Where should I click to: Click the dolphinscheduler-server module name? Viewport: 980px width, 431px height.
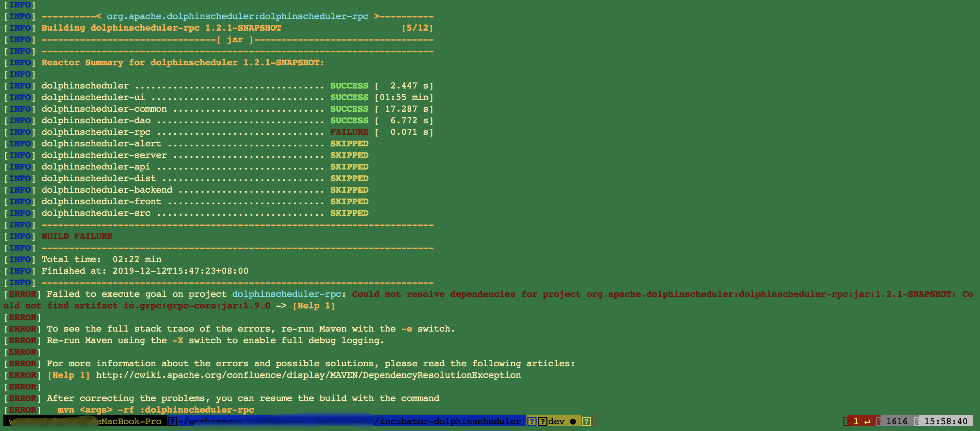click(x=104, y=155)
